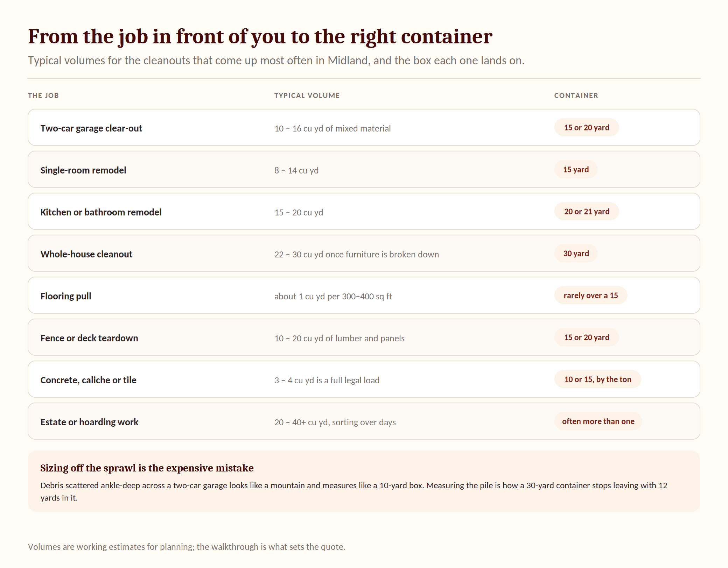Select the Fence or deck teardown row
Image resolution: width=728 pixels, height=568 pixels.
pyautogui.click(x=364, y=337)
